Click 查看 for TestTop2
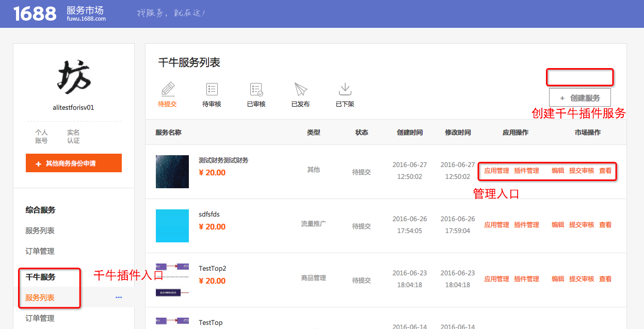This screenshot has width=644, height=329. pyautogui.click(x=605, y=279)
